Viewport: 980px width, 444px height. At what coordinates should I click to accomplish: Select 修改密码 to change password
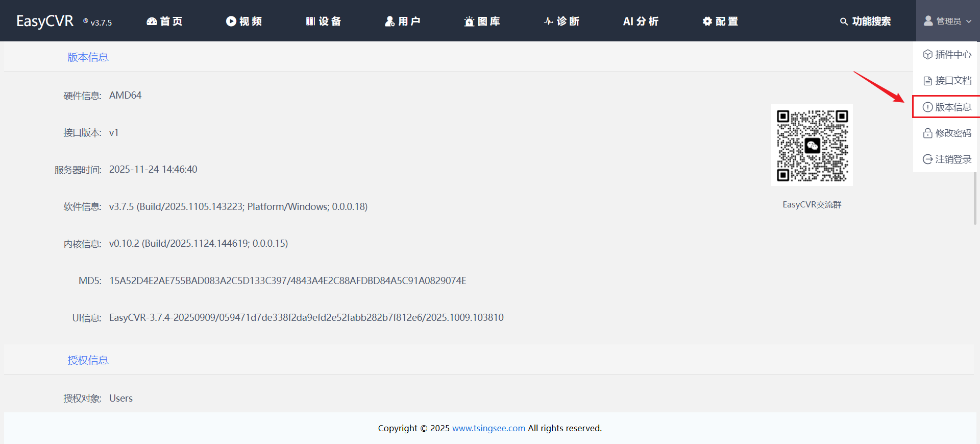point(947,133)
